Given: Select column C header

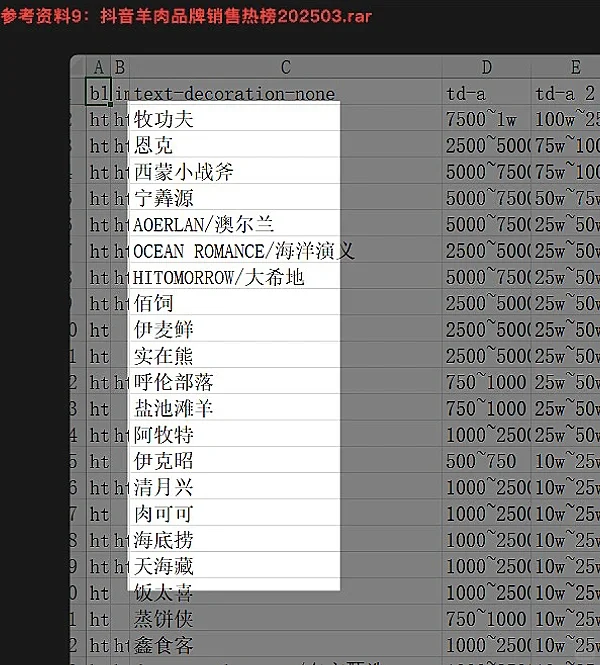Looking at the screenshot, I should click(x=285, y=67).
